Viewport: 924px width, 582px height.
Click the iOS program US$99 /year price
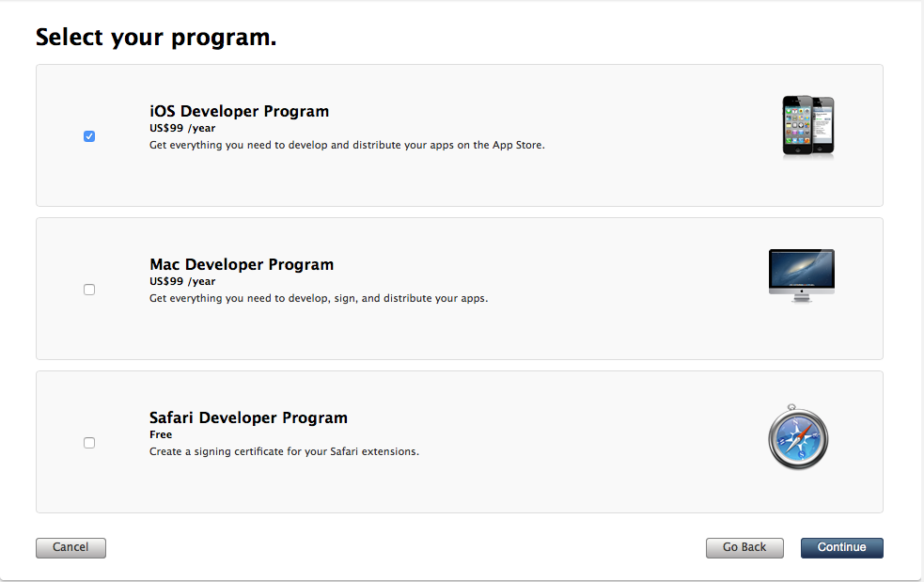[x=182, y=128]
